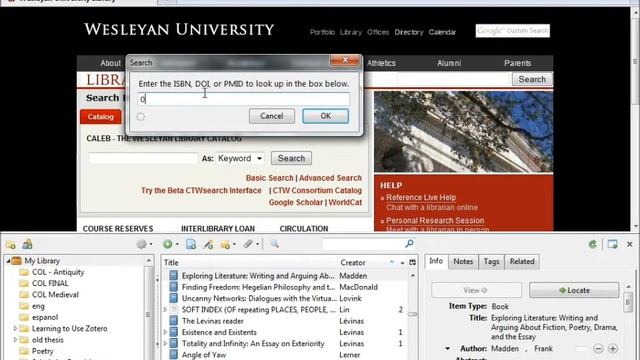Click the Add Item by Identifier wand icon
This screenshot has height=360, width=640.
click(x=208, y=244)
